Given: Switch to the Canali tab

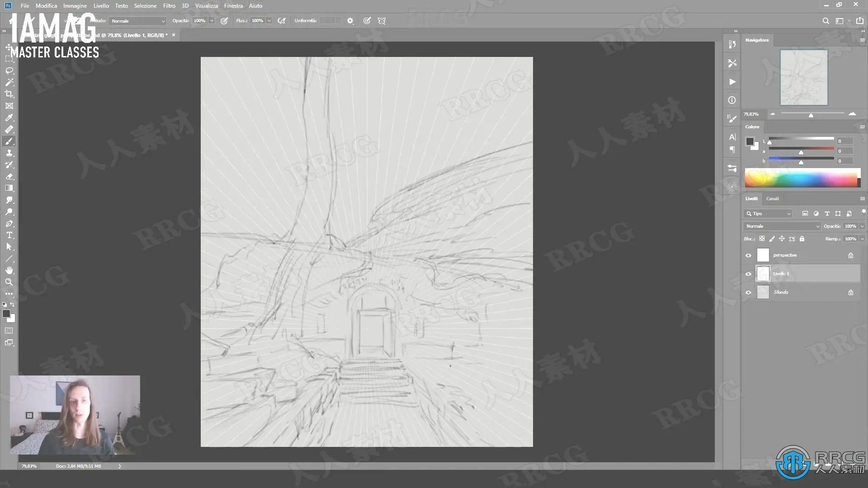Looking at the screenshot, I should click(x=772, y=198).
